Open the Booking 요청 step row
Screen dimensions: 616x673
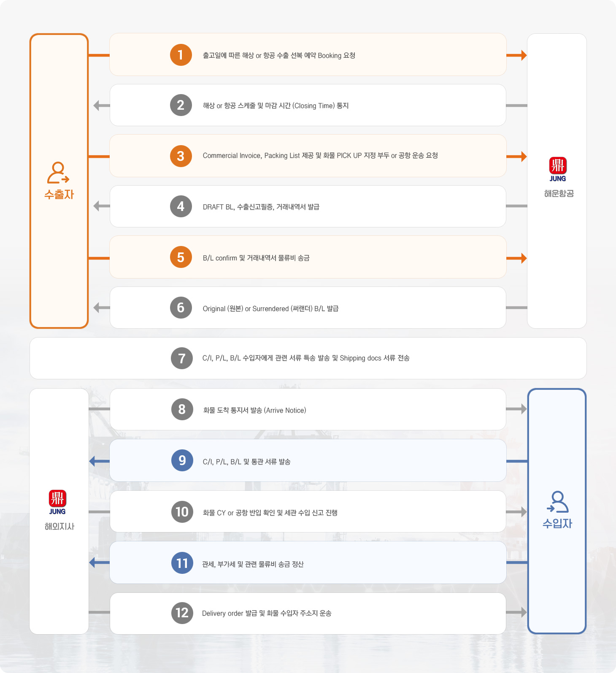pyautogui.click(x=308, y=54)
